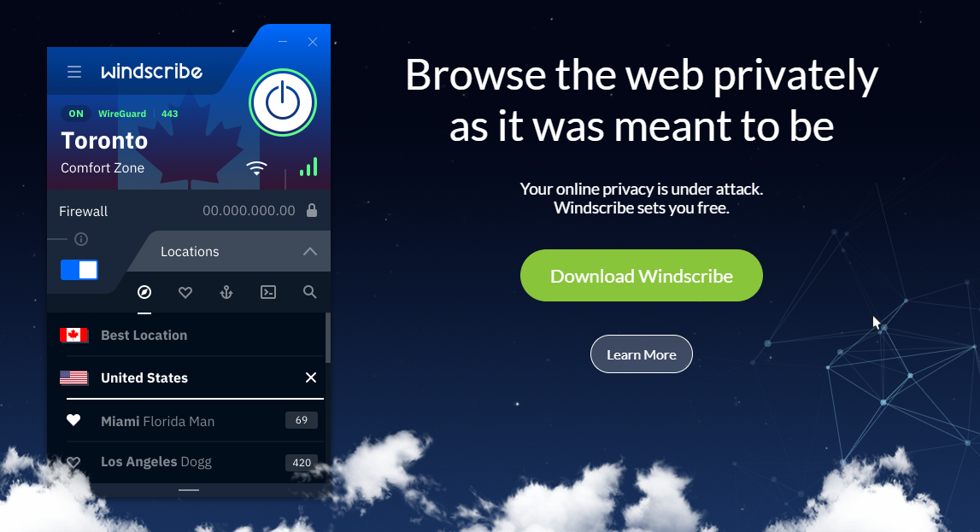
Task: Click the padlock next to IP address
Action: coord(312,210)
